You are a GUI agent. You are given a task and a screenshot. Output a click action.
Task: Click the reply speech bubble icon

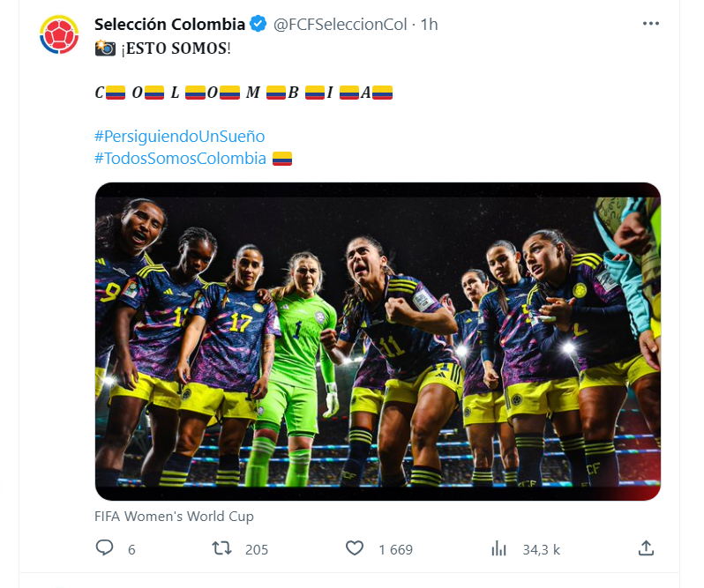pyautogui.click(x=104, y=548)
